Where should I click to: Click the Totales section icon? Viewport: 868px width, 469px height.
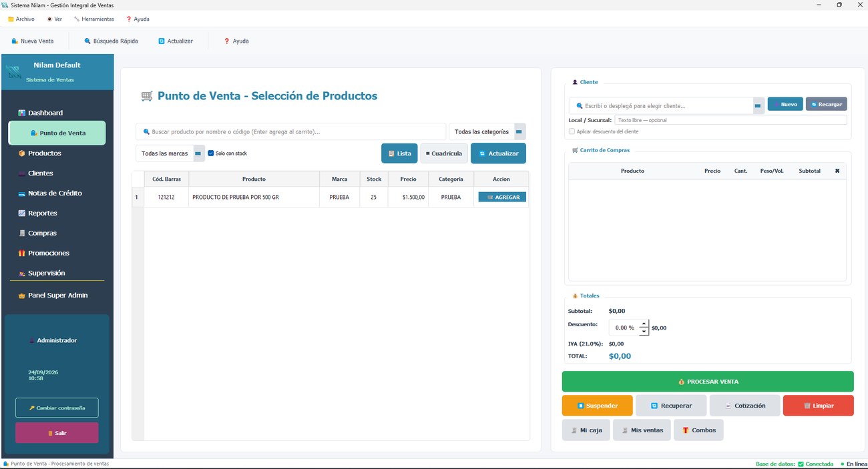point(575,296)
